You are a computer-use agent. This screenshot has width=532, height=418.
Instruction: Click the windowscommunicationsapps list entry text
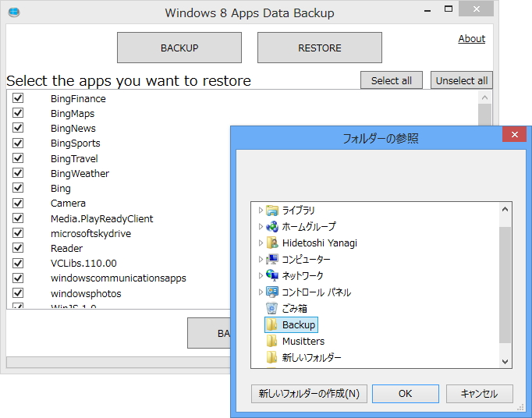click(x=119, y=278)
